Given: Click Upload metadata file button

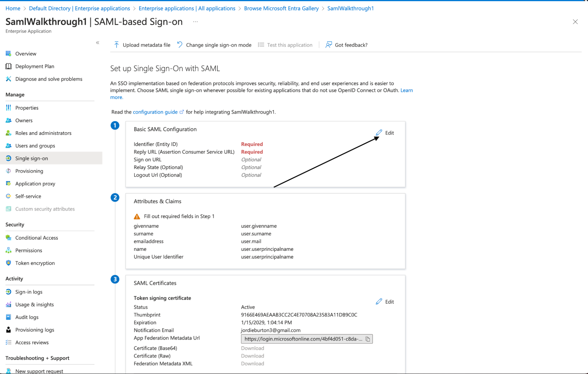Looking at the screenshot, I should (142, 45).
